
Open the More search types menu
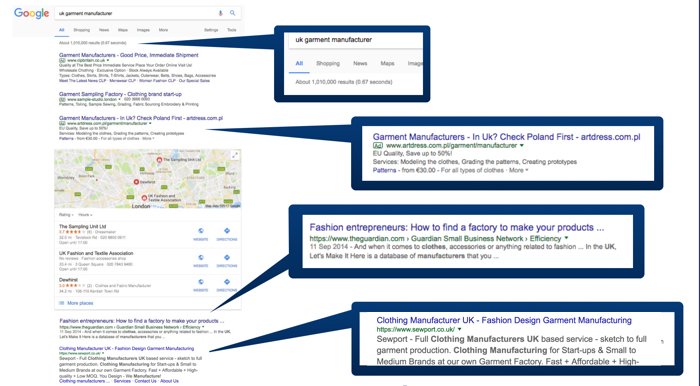click(x=163, y=30)
